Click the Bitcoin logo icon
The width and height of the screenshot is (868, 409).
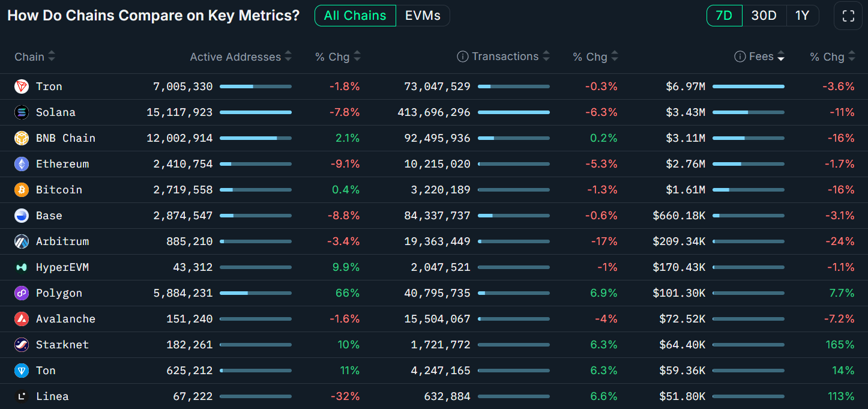(x=22, y=190)
